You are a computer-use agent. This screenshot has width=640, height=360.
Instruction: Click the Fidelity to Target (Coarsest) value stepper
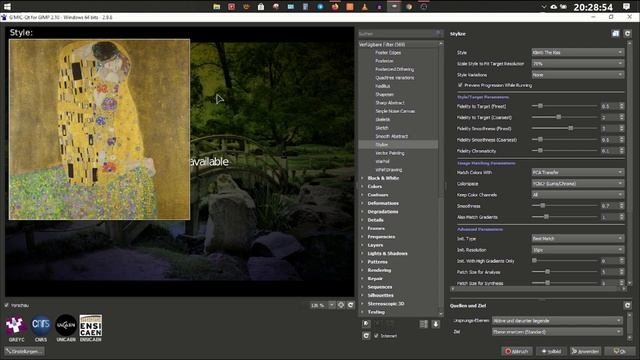(x=622, y=117)
